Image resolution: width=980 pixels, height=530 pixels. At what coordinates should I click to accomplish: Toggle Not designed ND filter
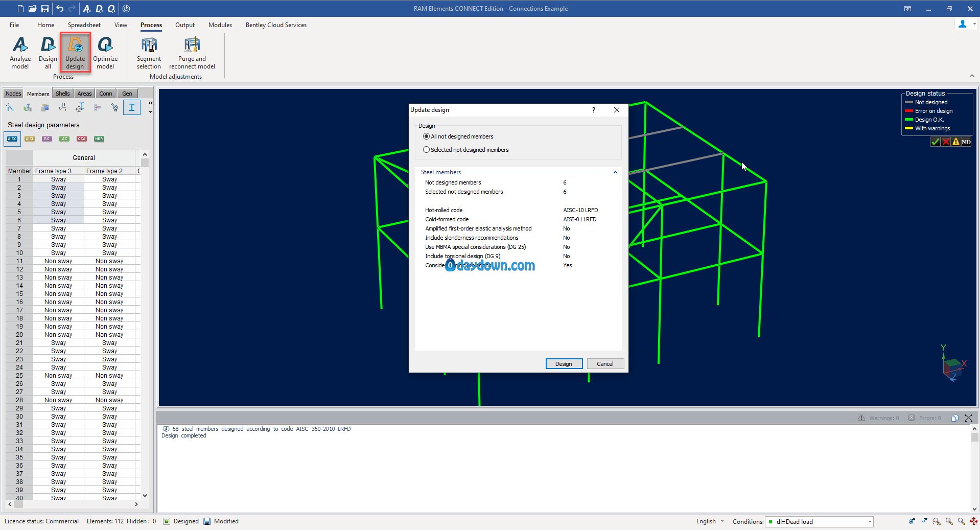[966, 142]
